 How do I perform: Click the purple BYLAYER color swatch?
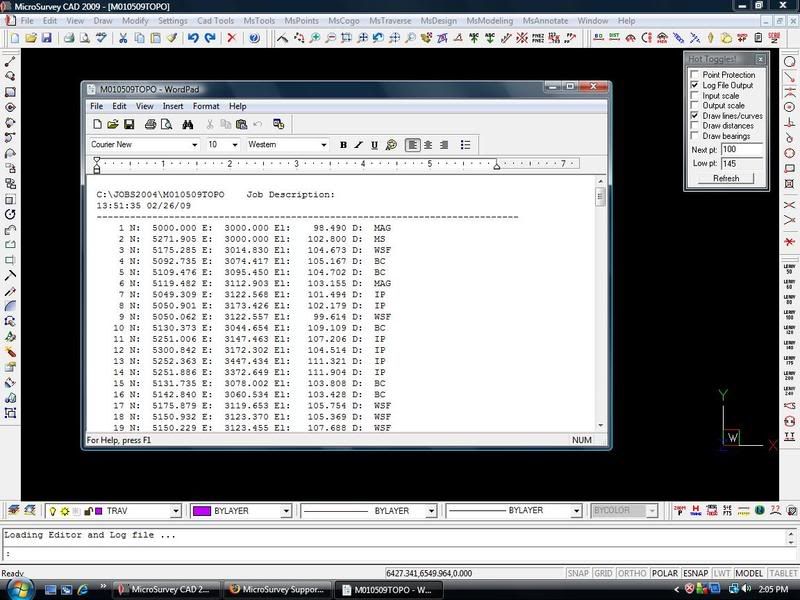coord(202,511)
